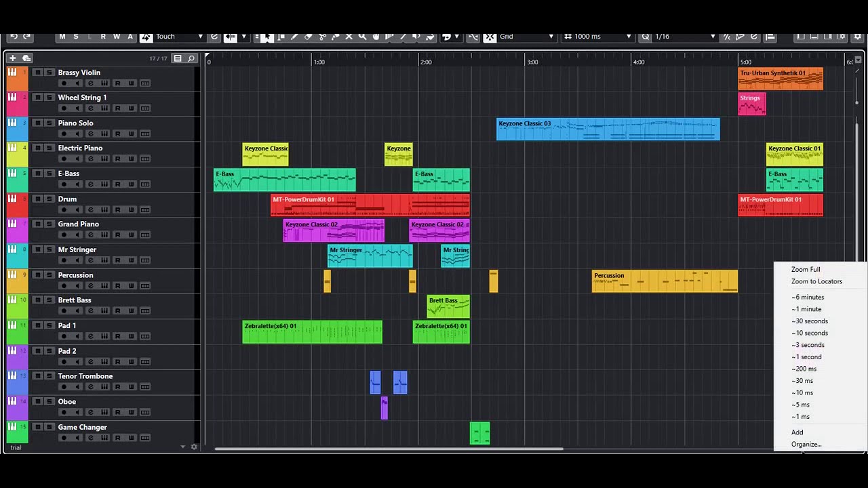
Task: Click the Read automation R button in toolbar
Action: click(x=103, y=37)
